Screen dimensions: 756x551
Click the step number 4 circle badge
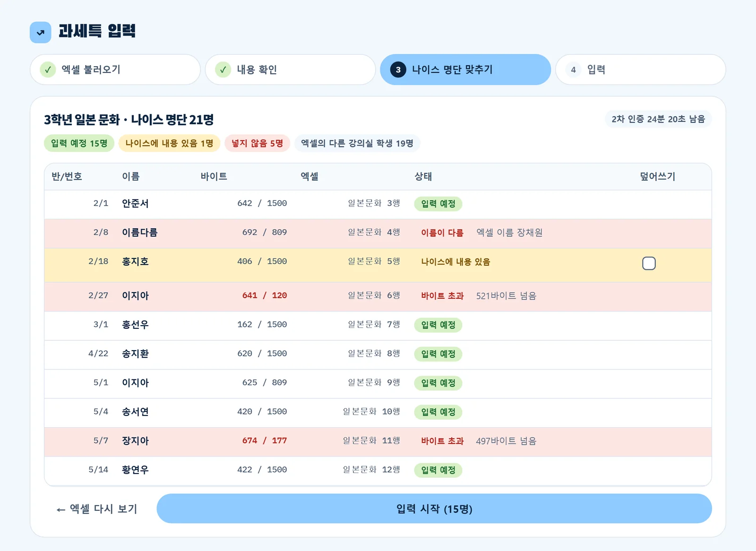[x=573, y=69]
